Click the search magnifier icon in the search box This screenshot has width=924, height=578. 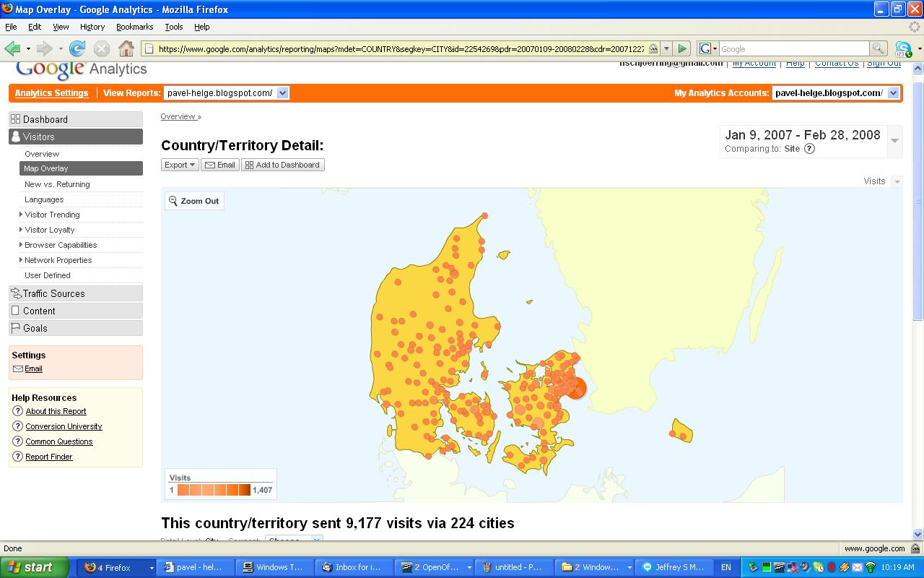[x=878, y=48]
